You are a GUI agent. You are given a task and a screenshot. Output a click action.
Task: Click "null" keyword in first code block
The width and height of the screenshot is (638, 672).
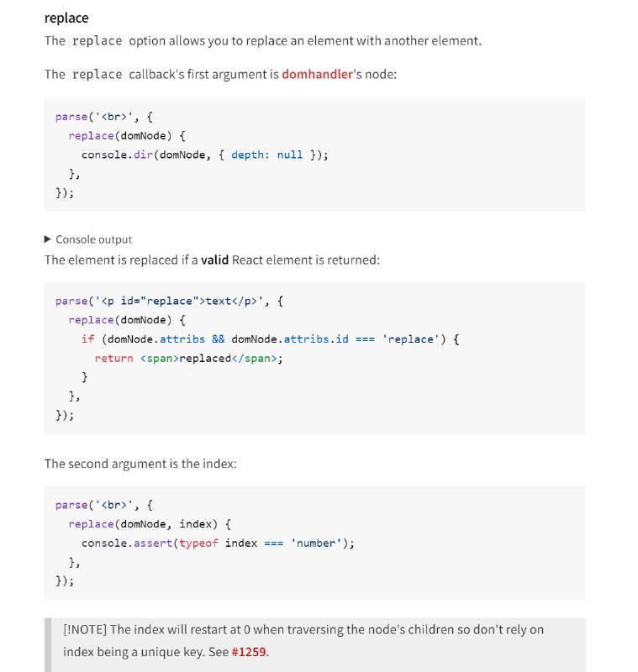coord(290,155)
